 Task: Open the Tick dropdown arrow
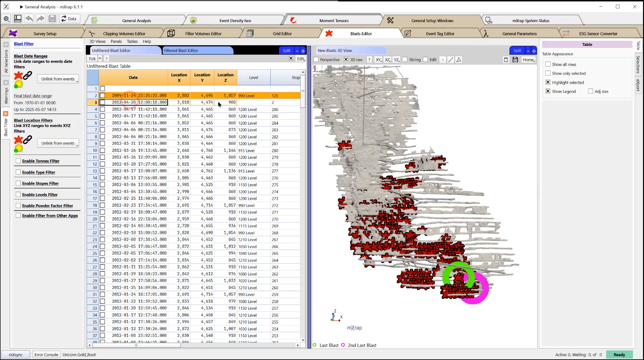[x=100, y=59]
